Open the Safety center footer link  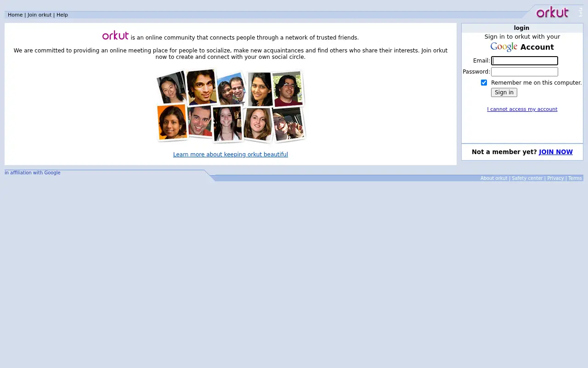527,178
